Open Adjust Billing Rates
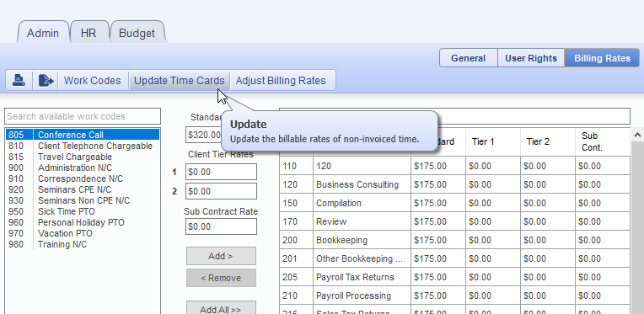 click(x=281, y=80)
